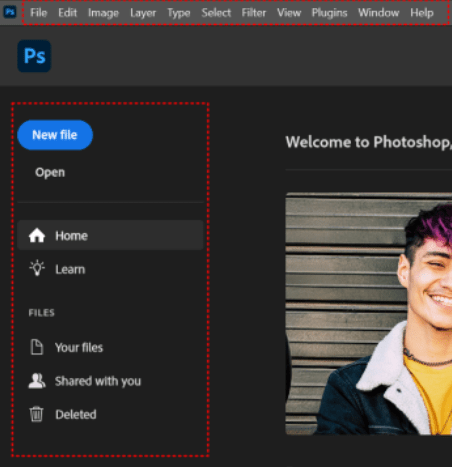Click the Deleted trash can icon
This screenshot has width=452, height=467.
coord(36,414)
